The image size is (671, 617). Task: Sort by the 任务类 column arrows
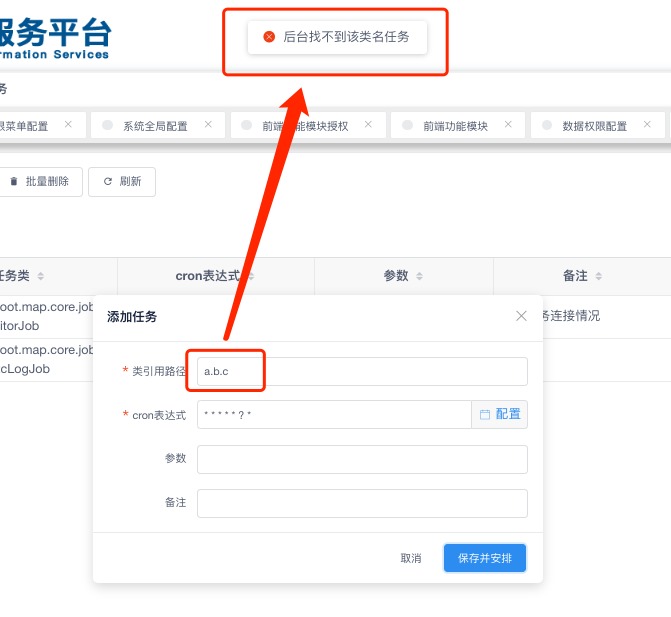tap(41, 276)
